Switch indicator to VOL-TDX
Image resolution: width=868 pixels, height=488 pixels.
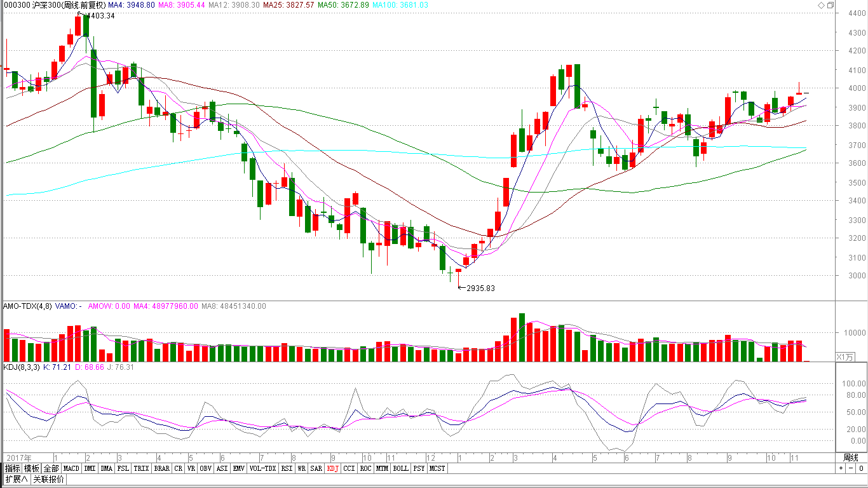click(262, 468)
